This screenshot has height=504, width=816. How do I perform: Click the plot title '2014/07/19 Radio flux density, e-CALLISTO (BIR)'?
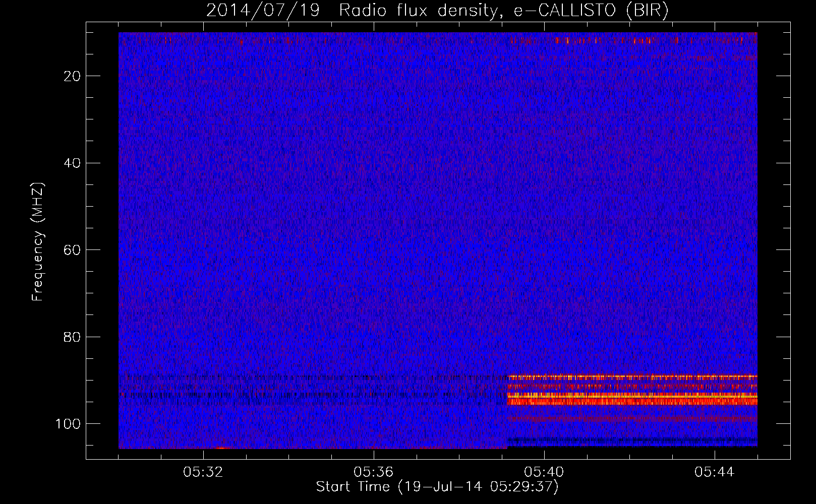coord(437,11)
